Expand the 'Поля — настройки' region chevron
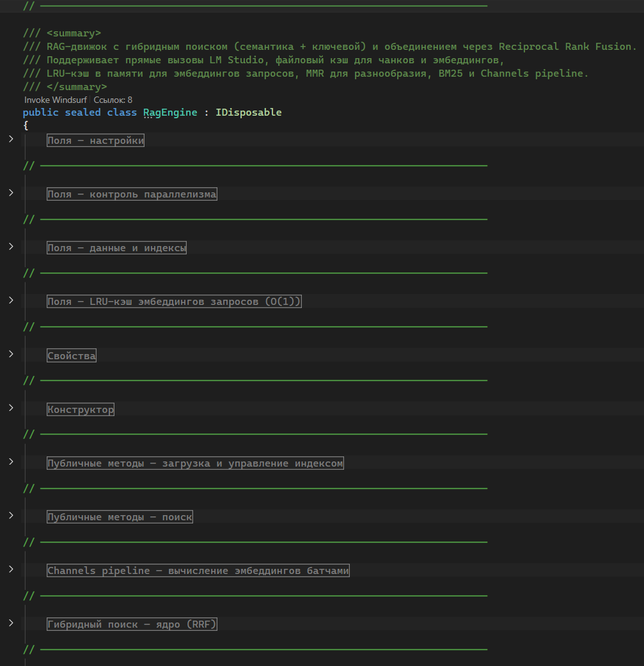644x666 pixels. 11,139
